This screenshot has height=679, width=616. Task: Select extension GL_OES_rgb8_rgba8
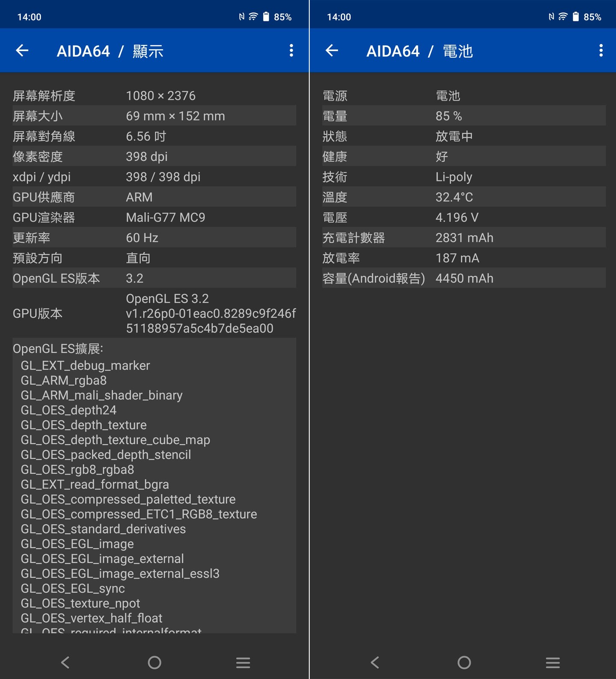(77, 469)
